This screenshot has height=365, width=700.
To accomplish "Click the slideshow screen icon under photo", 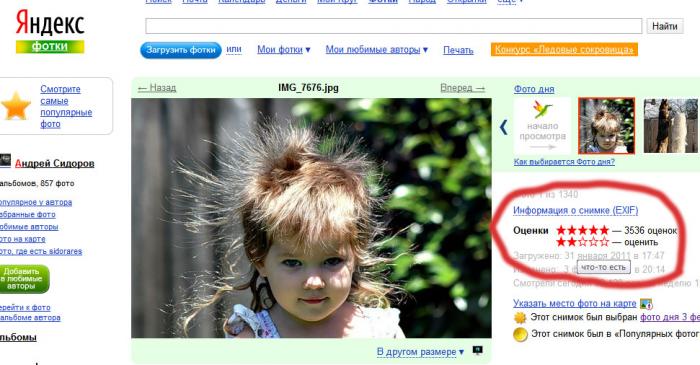I will 477,350.
